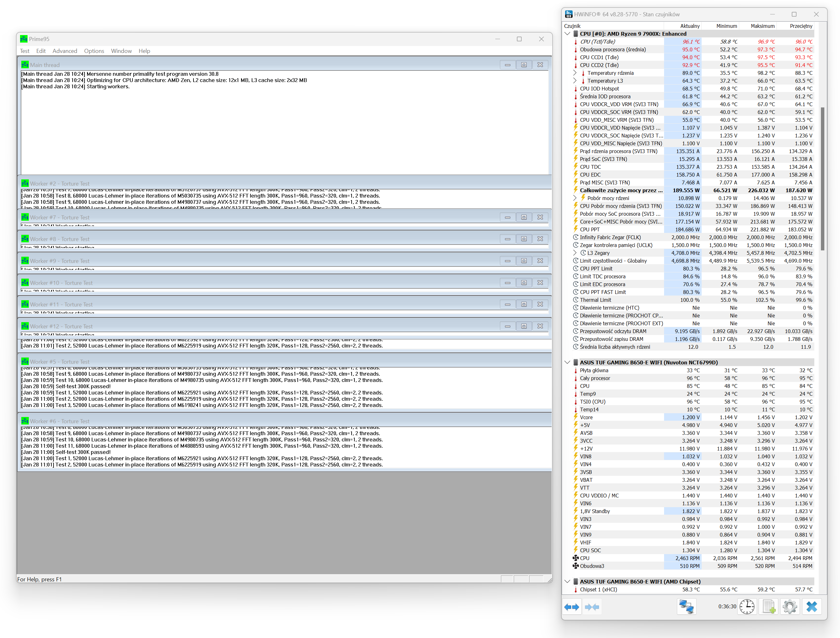Screen dimensions: 840x638
Task: Open HWiNFO sensor settings gear
Action: [x=790, y=607]
